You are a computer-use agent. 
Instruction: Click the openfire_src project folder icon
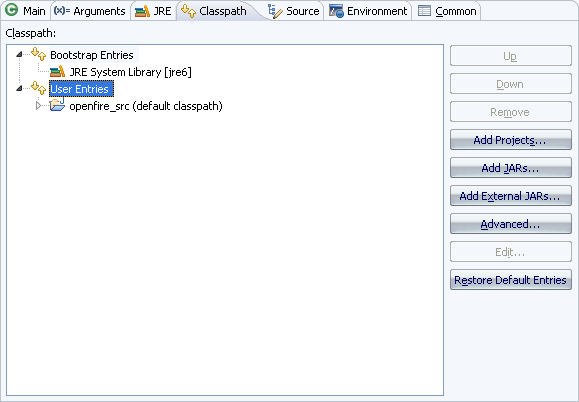pyautogui.click(x=57, y=105)
